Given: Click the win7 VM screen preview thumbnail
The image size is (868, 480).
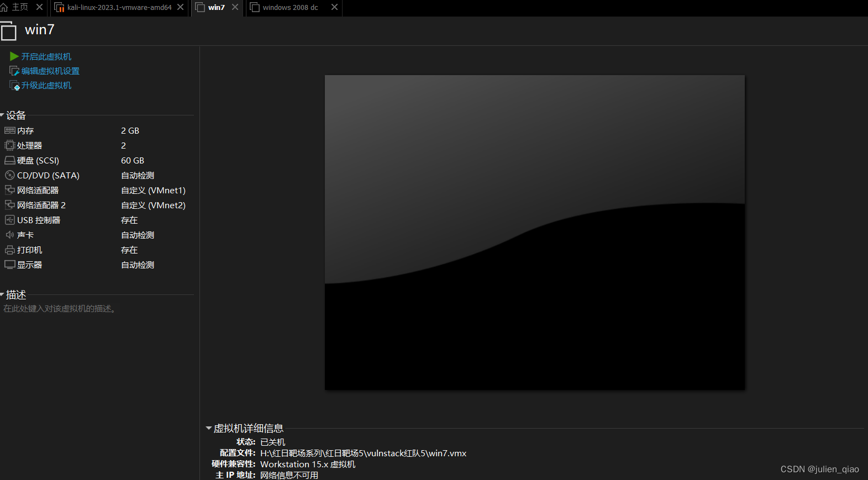Looking at the screenshot, I should pyautogui.click(x=535, y=233).
